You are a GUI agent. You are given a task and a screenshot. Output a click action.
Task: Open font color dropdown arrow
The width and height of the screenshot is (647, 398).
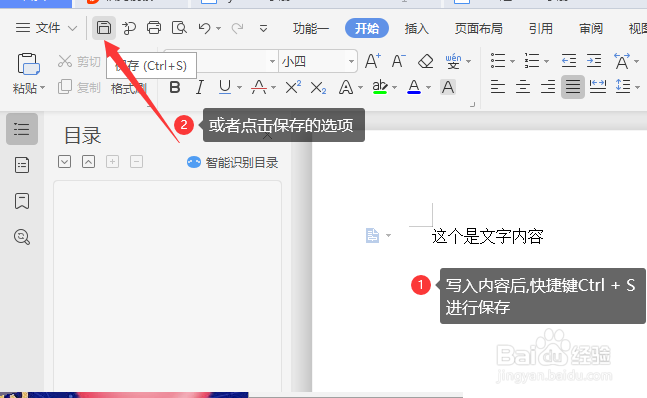[428, 87]
